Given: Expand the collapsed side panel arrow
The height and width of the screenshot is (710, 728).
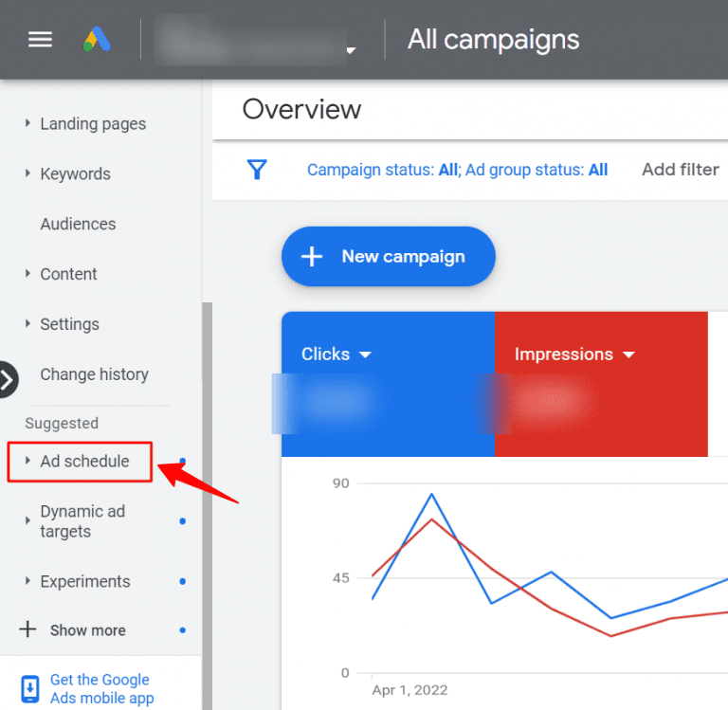Looking at the screenshot, I should coord(8,380).
